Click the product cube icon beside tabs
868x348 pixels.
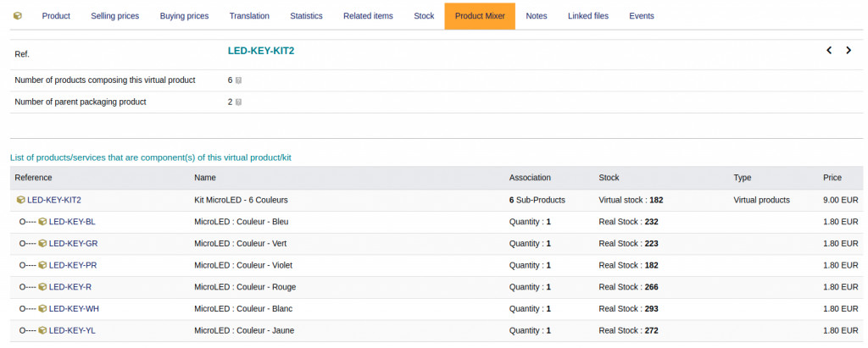click(x=18, y=16)
